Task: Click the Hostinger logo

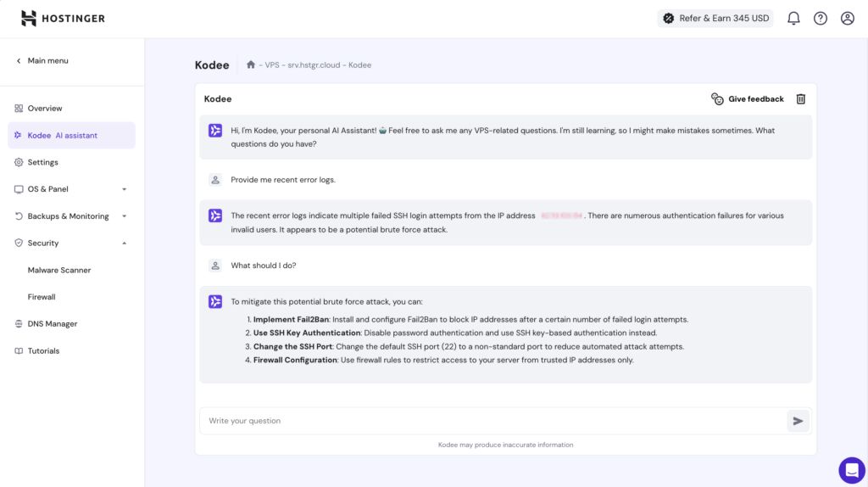Action: coord(64,18)
